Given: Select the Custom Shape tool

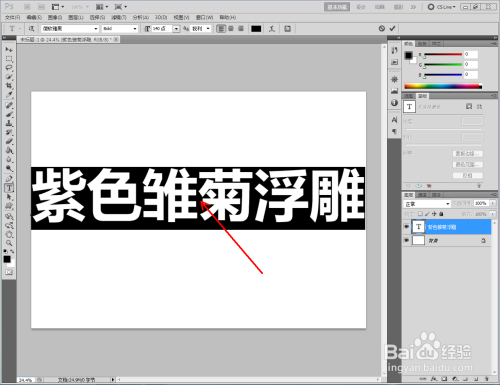Looking at the screenshot, I should click(9, 206).
